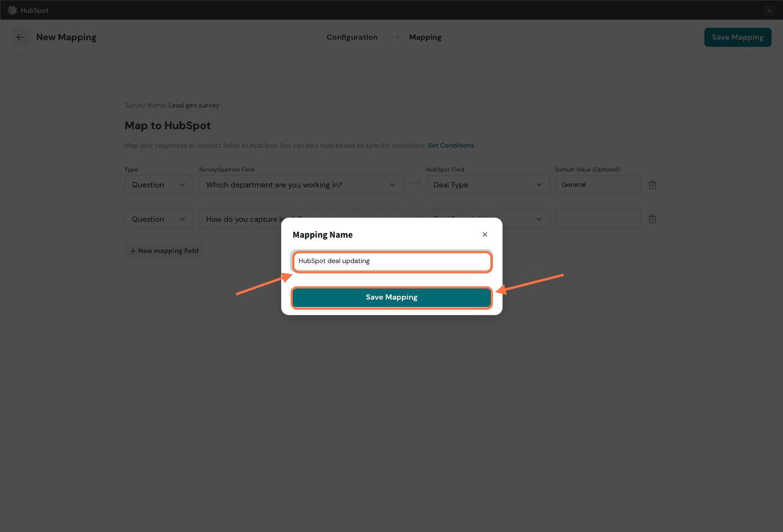Click the Default Value field containing General
The height and width of the screenshot is (532, 783).
[x=598, y=185]
